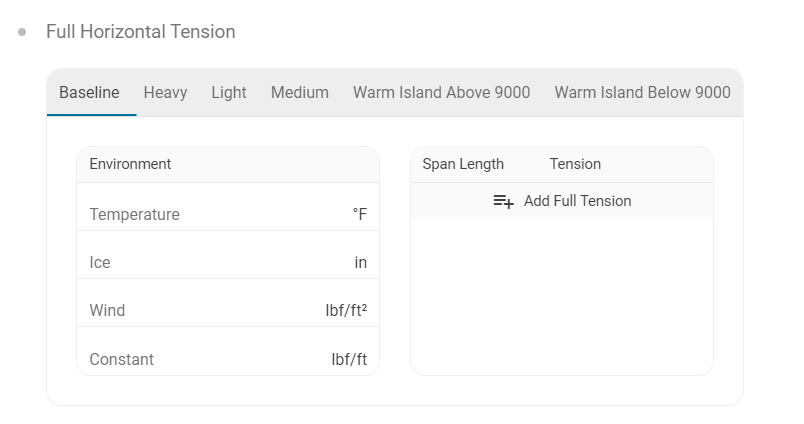
Task: Click the lbf/ft unit on the Constant row
Action: (349, 359)
